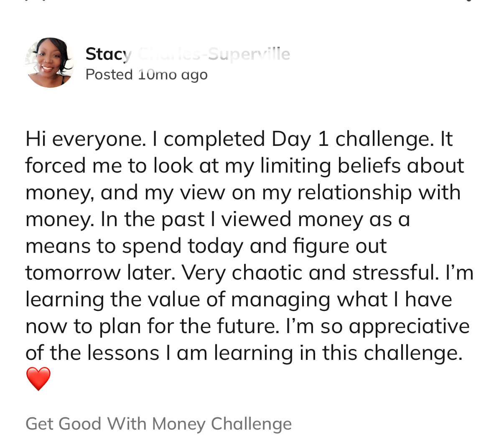
Task: Click the faded Superville surname text
Action: [x=249, y=54]
